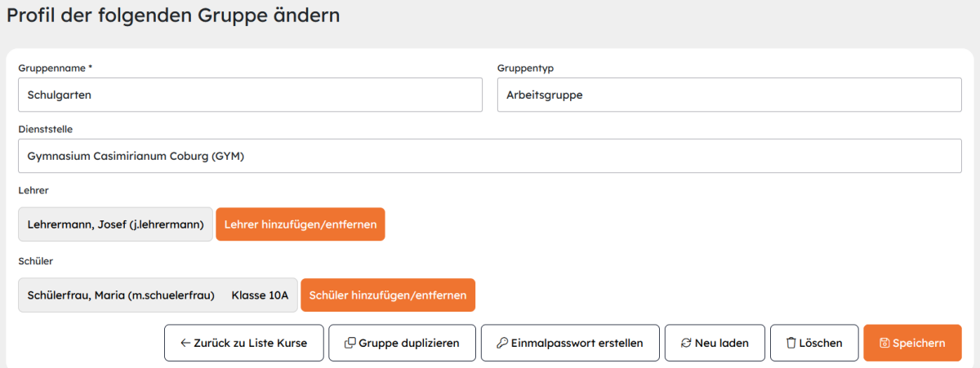Viewport: 980px width, 368px height.
Task: Select teacher entry Lehrermann, Josef
Action: [x=115, y=224]
